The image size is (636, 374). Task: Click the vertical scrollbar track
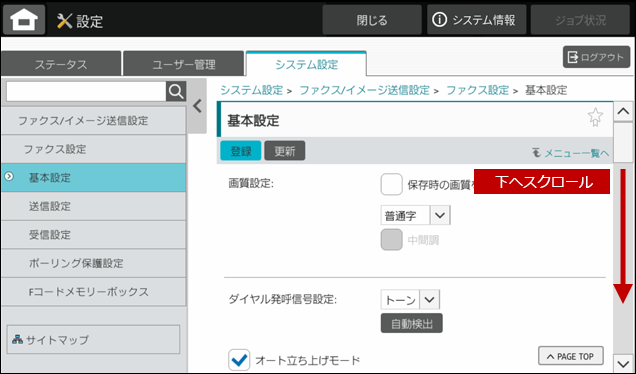(623, 238)
